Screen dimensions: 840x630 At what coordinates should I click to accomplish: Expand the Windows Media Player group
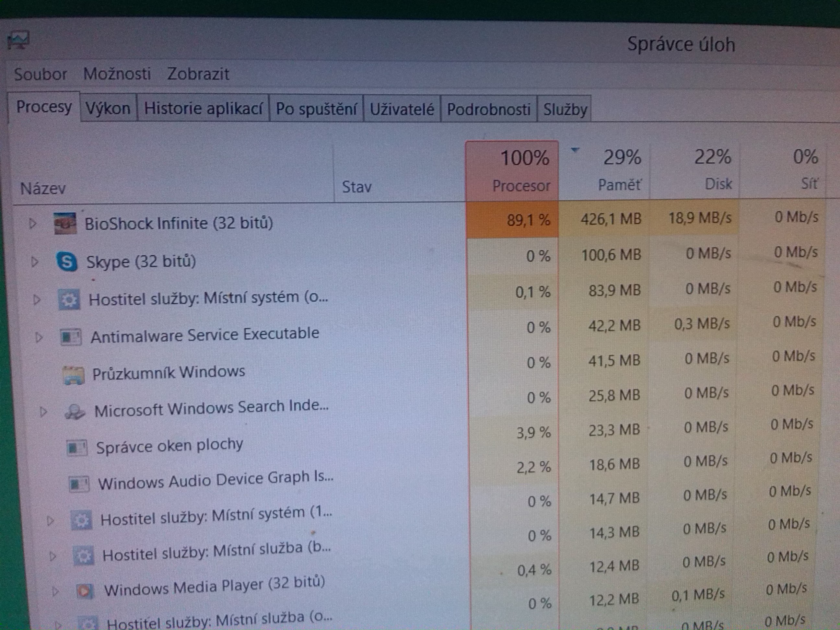[x=55, y=591]
